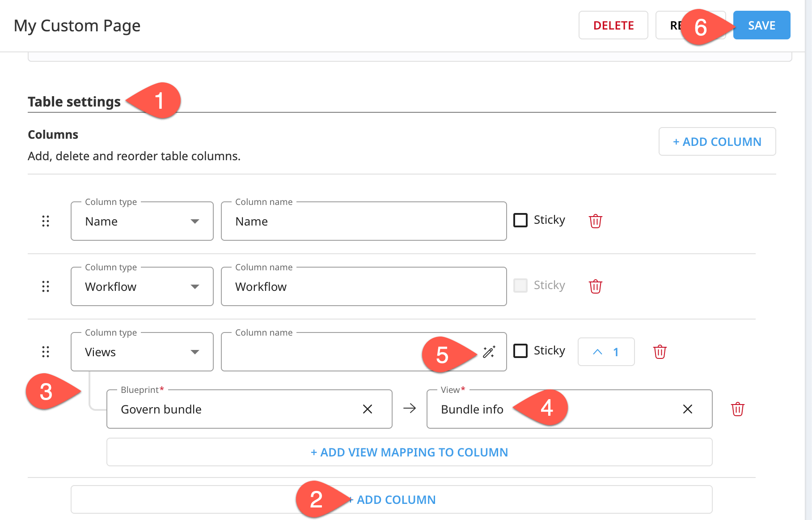The width and height of the screenshot is (812, 520).
Task: Click the drag handle beside the Views column
Action: 45,352
